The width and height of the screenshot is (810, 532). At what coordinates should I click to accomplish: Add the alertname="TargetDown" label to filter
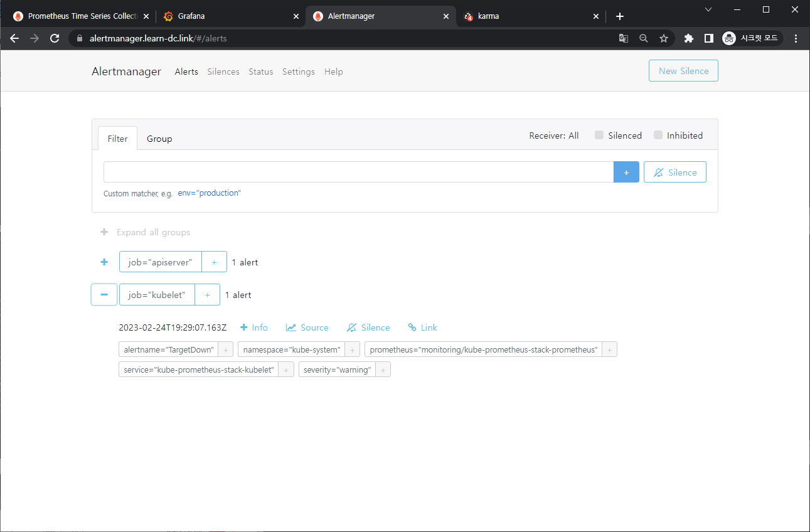[x=226, y=349]
